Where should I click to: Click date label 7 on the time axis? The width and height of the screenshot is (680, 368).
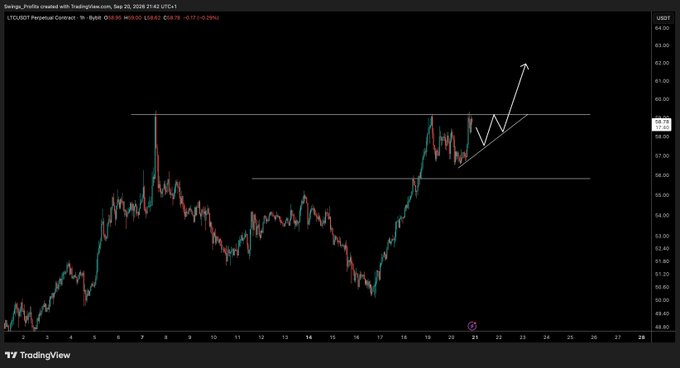(x=142, y=337)
